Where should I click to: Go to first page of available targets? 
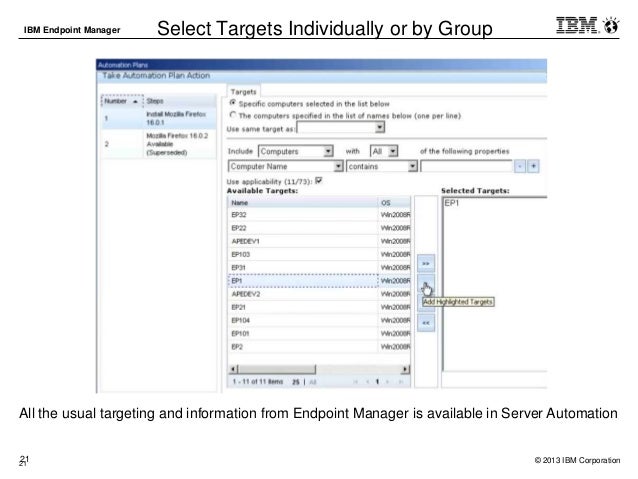click(355, 382)
